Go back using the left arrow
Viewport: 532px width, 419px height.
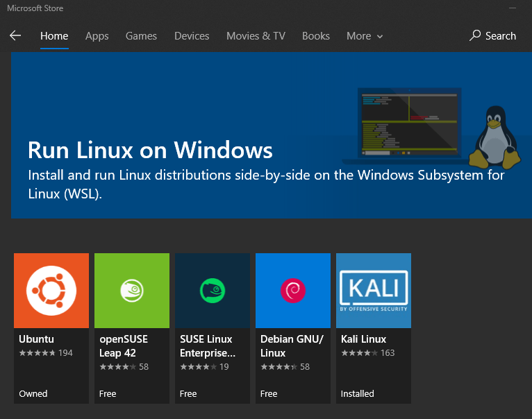tap(15, 35)
